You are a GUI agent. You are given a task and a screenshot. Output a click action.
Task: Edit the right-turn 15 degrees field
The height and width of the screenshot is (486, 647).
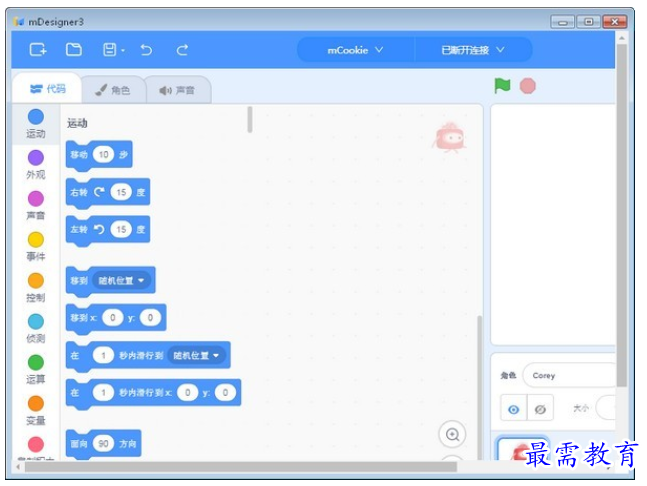pos(121,192)
